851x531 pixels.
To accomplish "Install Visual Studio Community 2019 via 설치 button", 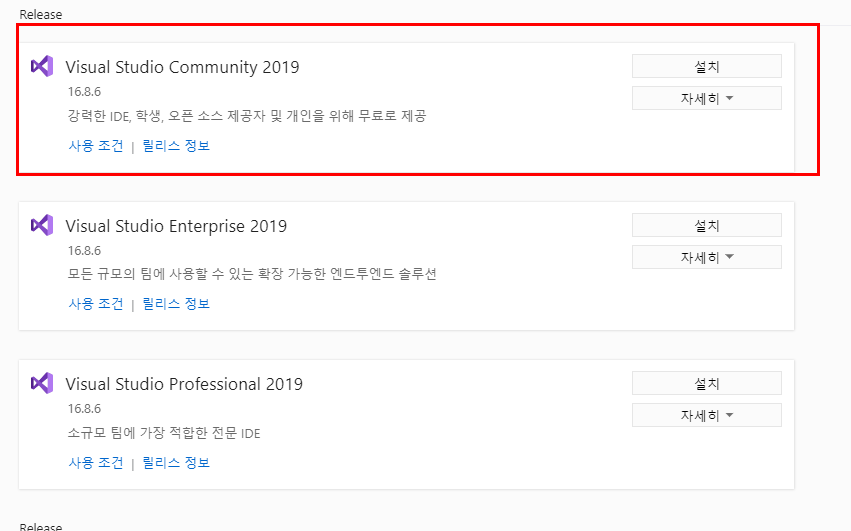I will click(x=707, y=66).
